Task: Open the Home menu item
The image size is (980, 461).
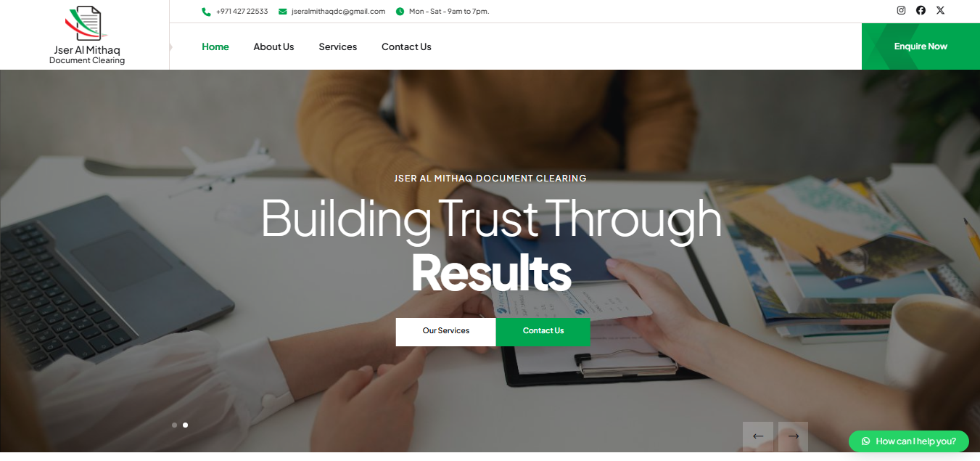Action: [215, 46]
